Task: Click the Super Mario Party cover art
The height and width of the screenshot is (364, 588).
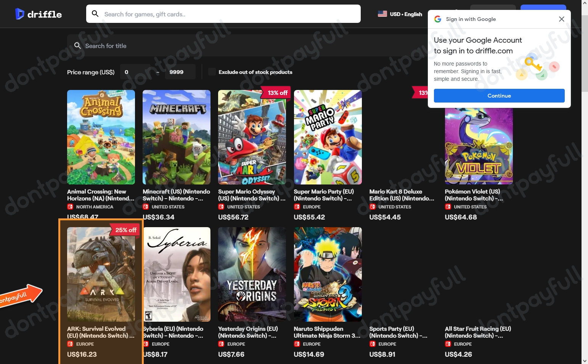Action: tap(328, 137)
